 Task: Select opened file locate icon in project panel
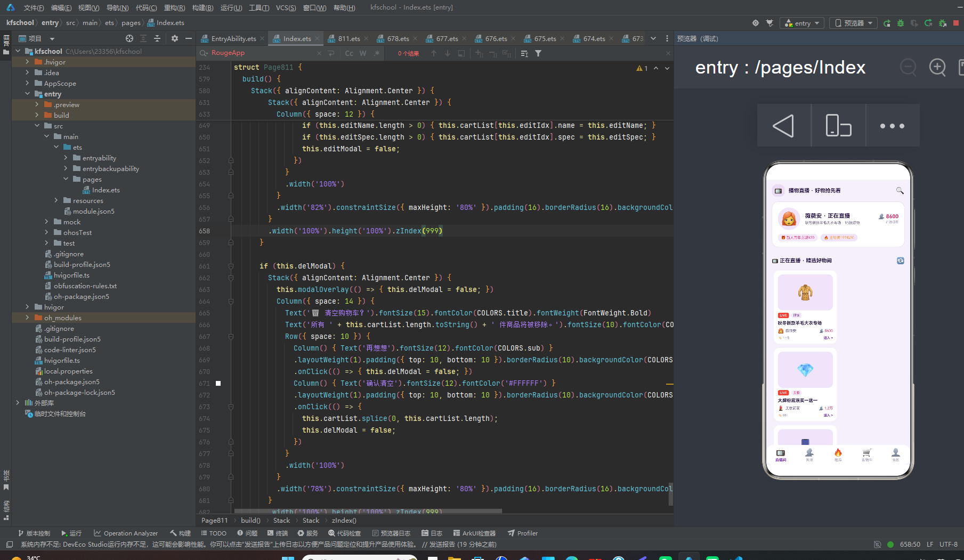pos(129,38)
